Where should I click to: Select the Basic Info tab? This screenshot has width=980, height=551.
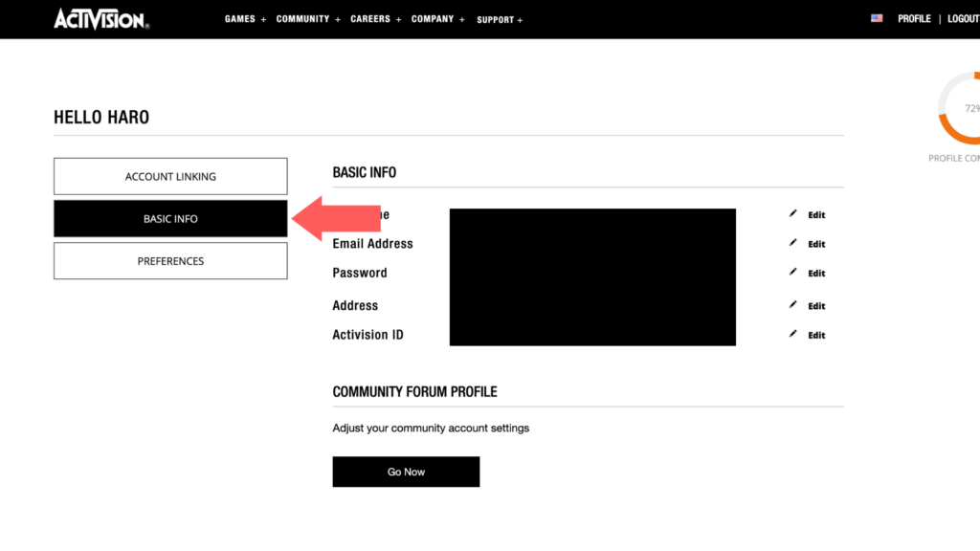coord(170,219)
